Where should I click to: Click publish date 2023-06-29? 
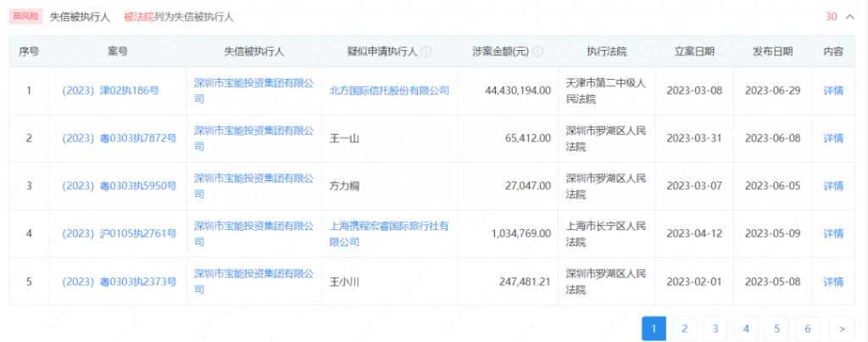point(773,91)
